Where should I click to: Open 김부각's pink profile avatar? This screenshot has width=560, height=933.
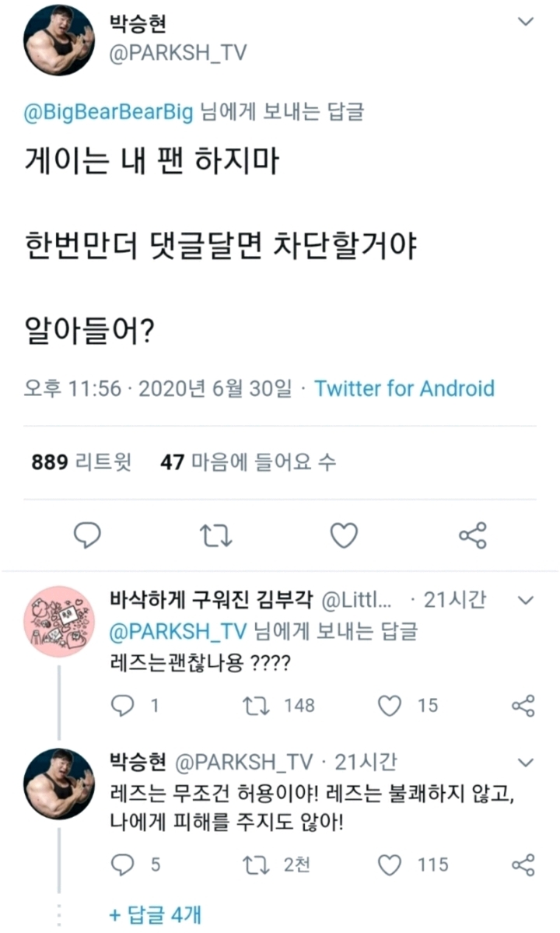pos(59,622)
